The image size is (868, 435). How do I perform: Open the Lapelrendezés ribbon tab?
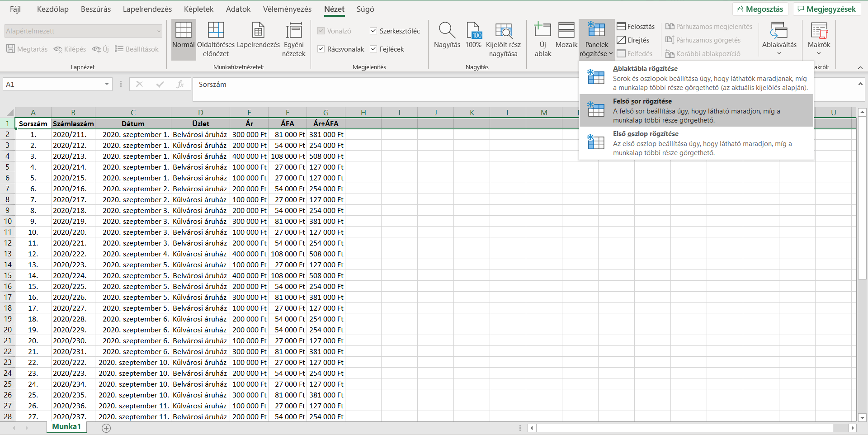147,9
